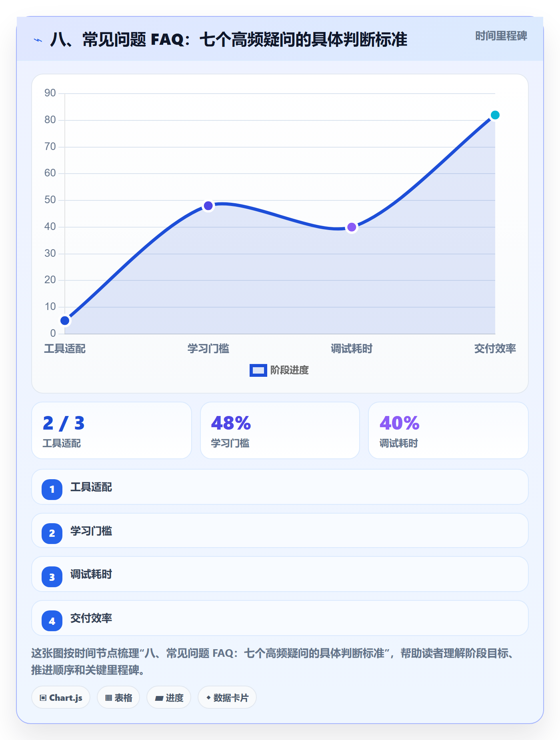Screen dimensions: 560x740
Task: Click the FAQ card main title
Action: coord(229,40)
